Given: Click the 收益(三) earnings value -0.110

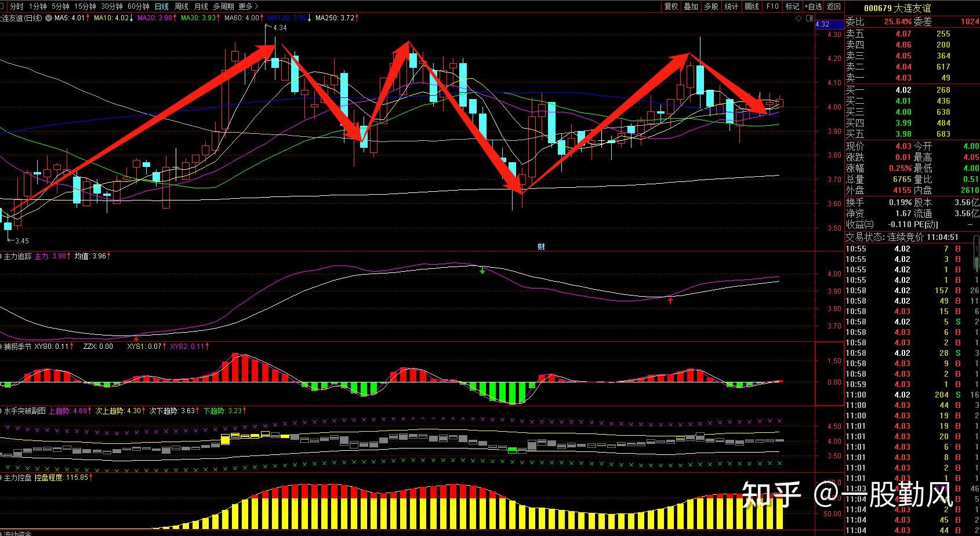Looking at the screenshot, I should [899, 224].
